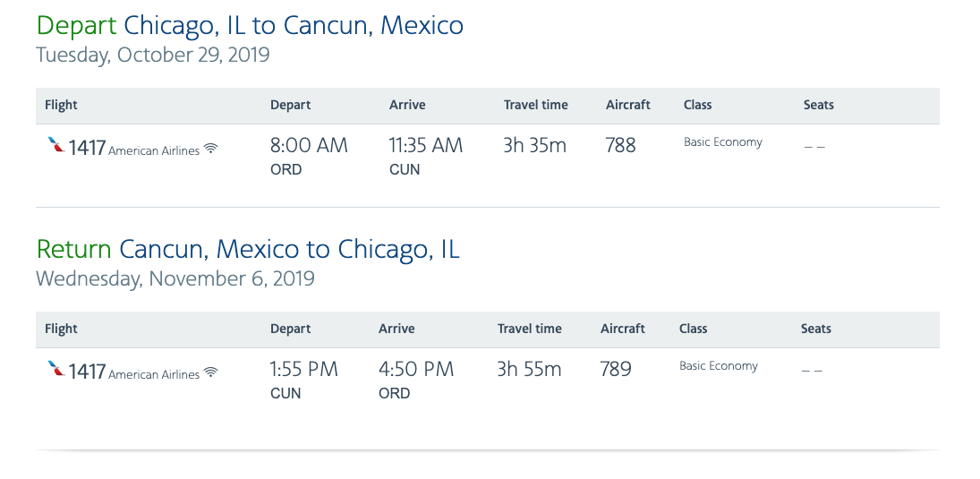Click the empty seats dashes for the departing flight
This screenshot has height=479, width=980.
tap(814, 146)
